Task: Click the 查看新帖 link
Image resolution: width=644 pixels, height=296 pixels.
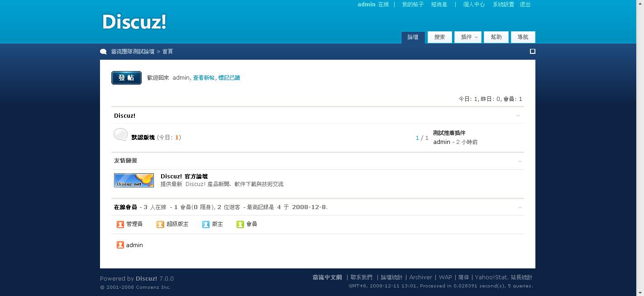Action: 204,78
